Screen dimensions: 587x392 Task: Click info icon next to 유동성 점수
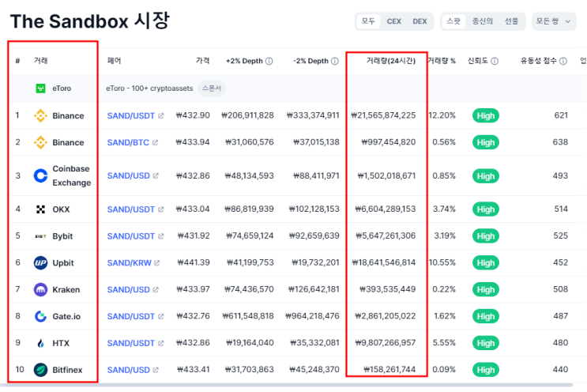(x=563, y=61)
